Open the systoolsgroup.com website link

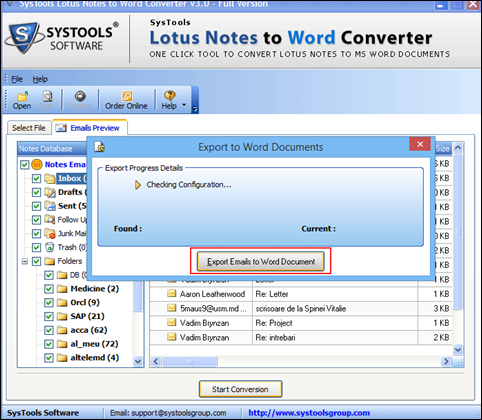tap(309, 413)
